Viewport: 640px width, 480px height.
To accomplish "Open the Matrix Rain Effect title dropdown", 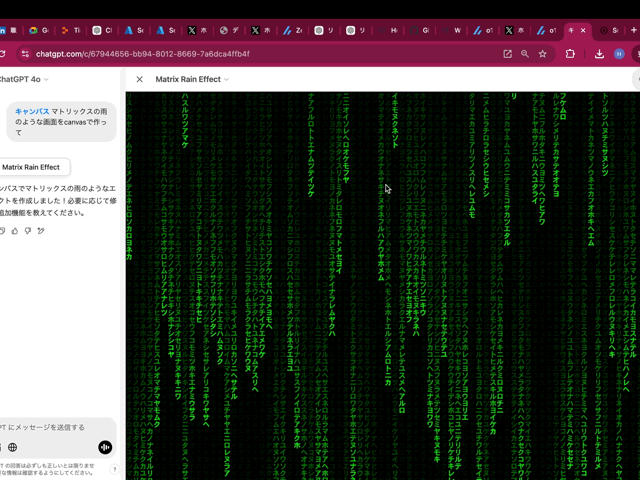I will pyautogui.click(x=192, y=79).
